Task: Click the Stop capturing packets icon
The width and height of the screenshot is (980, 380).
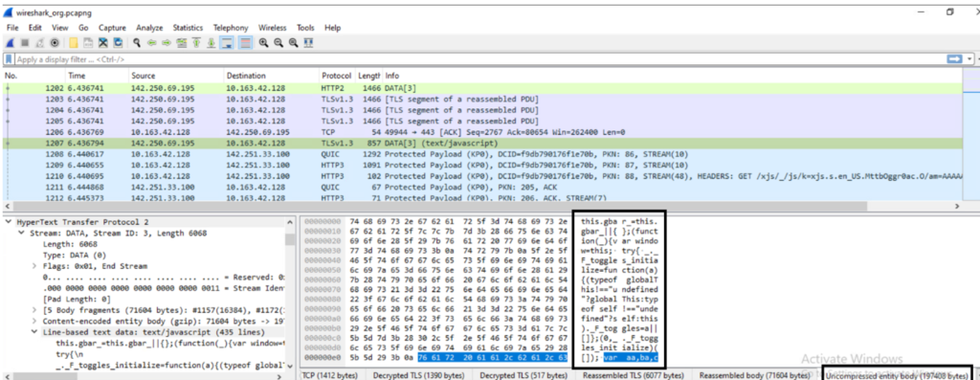Action: click(x=25, y=42)
